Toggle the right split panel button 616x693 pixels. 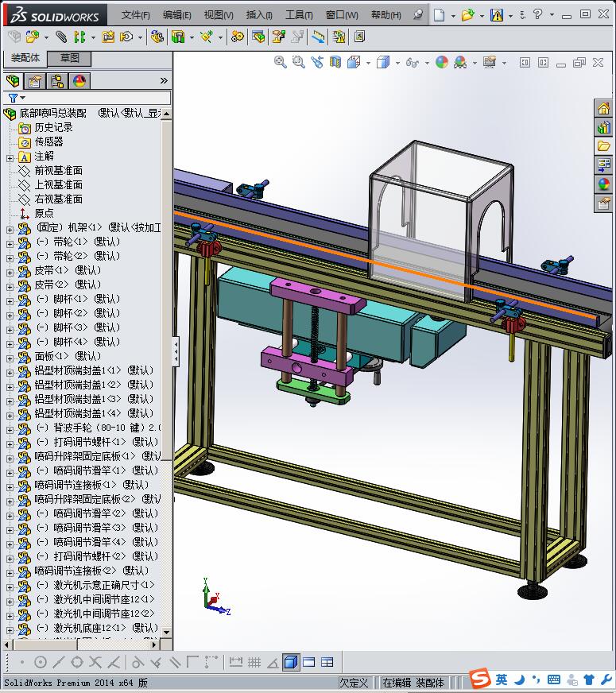(x=543, y=62)
